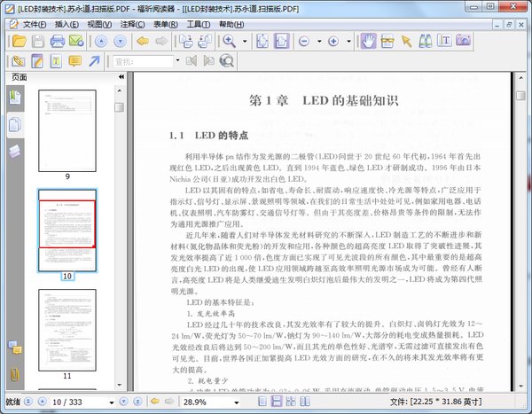Select the note editing pen icon

click(x=37, y=61)
